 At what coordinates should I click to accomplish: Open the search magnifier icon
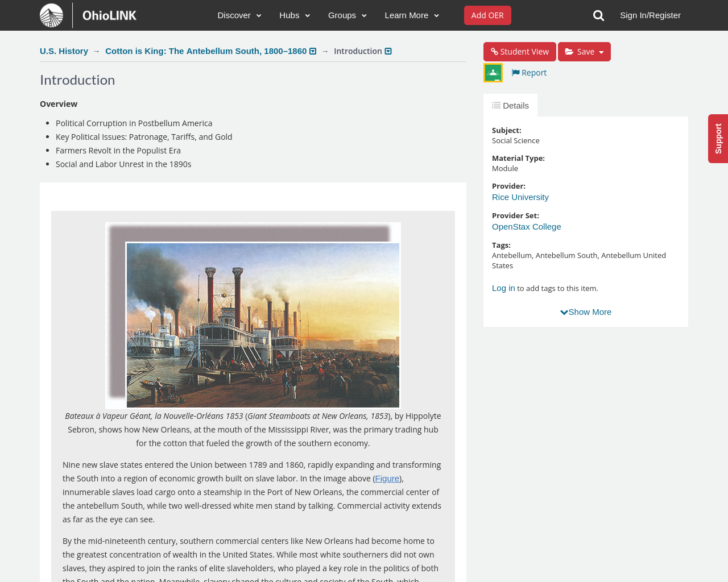[x=598, y=15]
